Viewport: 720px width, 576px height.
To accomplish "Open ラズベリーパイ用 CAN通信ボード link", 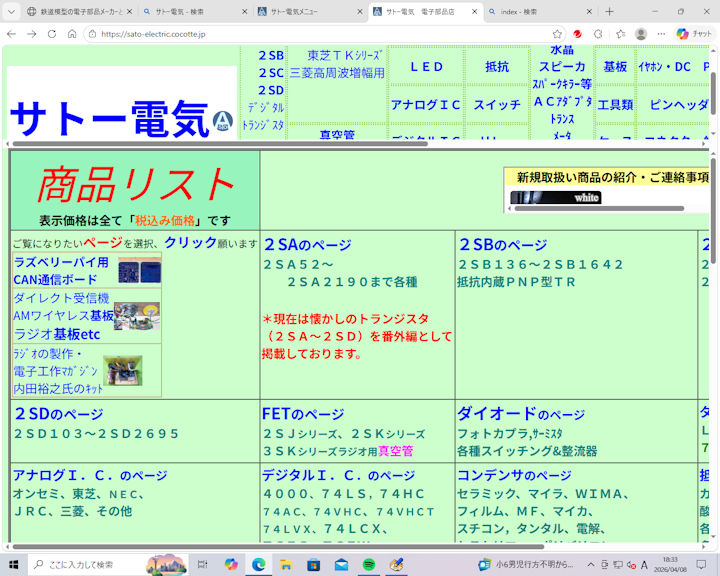I will pos(61,271).
